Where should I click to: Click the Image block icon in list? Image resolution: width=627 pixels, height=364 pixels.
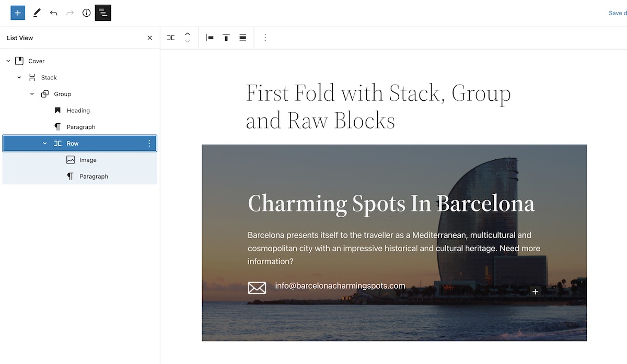coord(71,160)
